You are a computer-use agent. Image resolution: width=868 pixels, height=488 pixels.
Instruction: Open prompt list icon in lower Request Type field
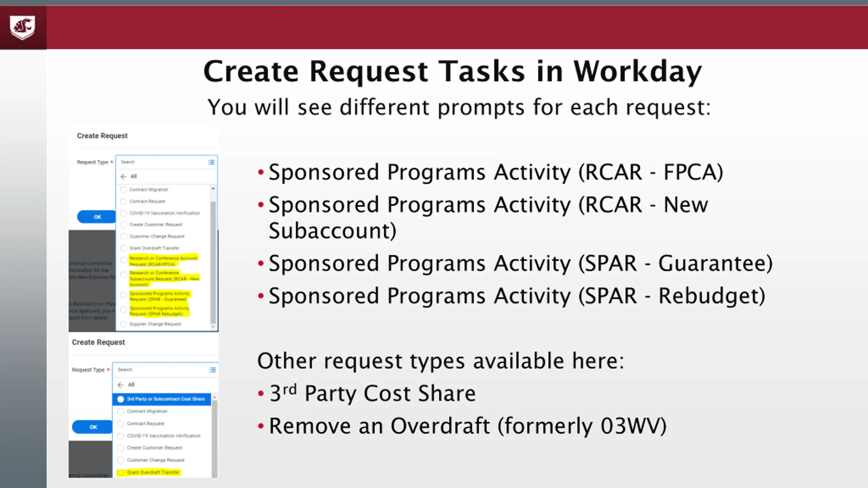[x=213, y=370]
